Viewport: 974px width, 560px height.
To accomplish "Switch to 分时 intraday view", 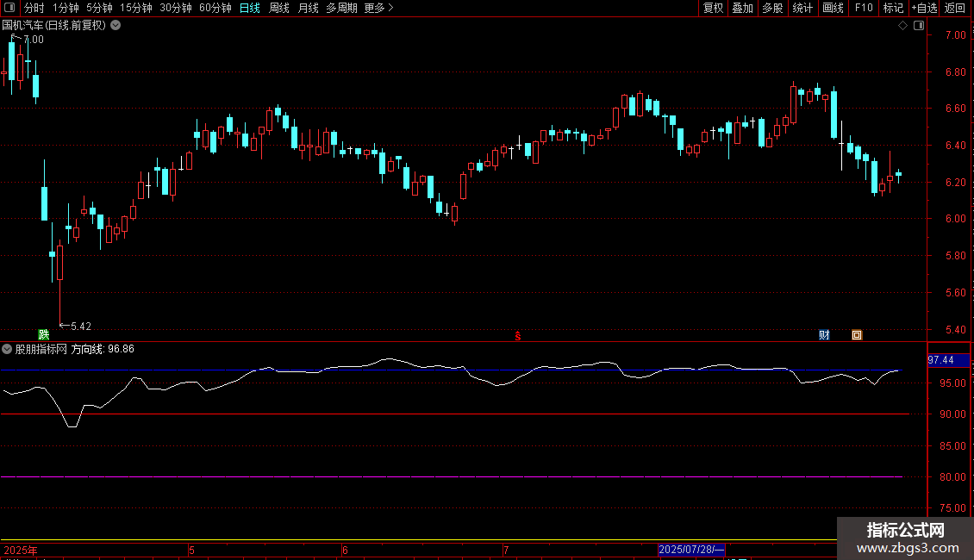I will point(34,8).
